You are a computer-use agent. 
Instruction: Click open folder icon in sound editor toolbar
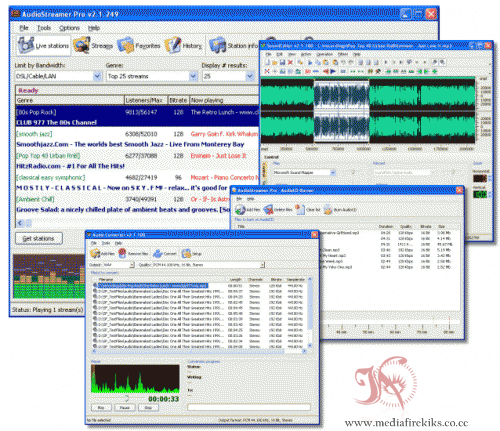[275, 62]
